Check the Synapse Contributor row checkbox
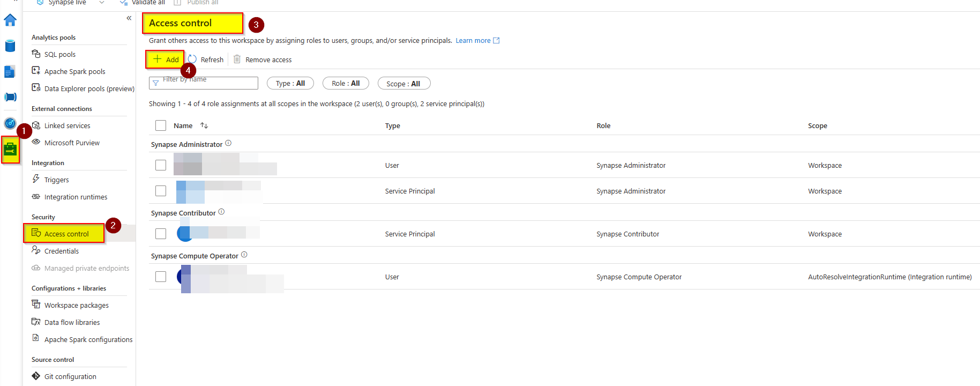This screenshot has height=386, width=980. click(161, 234)
